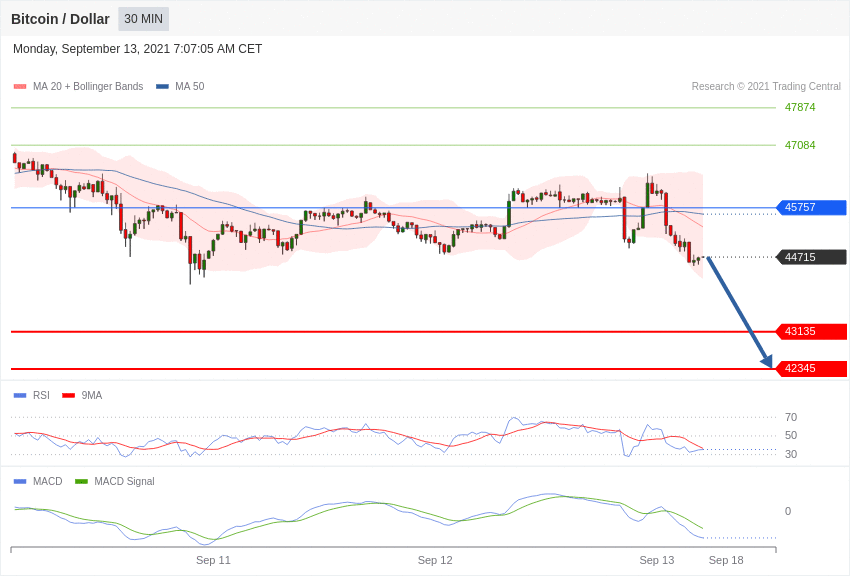Image resolution: width=850 pixels, height=576 pixels.
Task: Click the Sep 18 date axis label
Action: coord(726,560)
